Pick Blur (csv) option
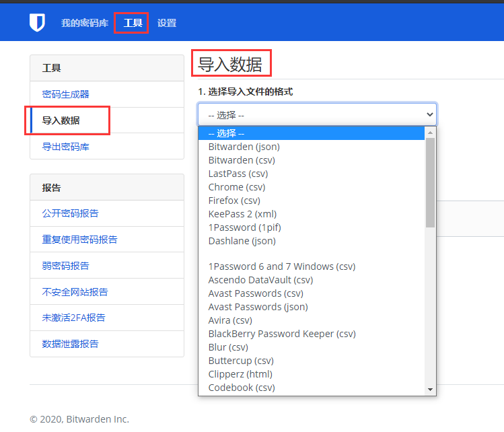Viewport: 504px width, 432px height. (311, 347)
